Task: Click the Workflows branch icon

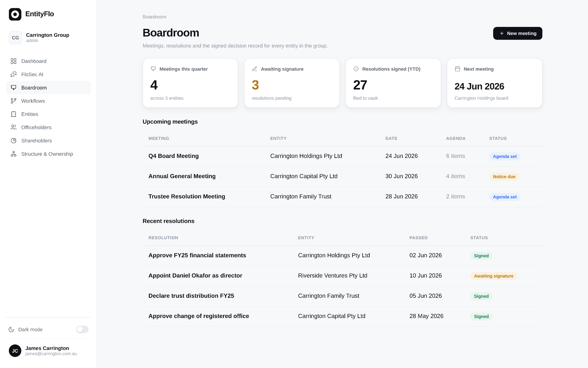Action: coord(13,101)
